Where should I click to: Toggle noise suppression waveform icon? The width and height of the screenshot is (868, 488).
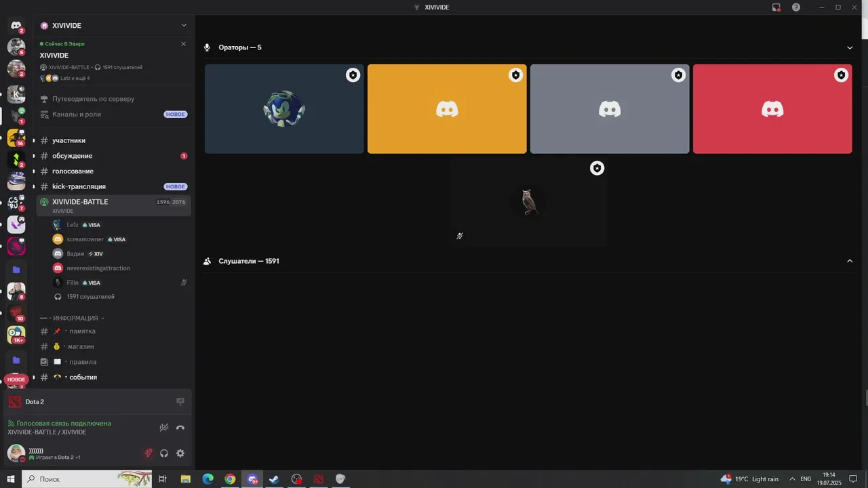[x=163, y=428]
